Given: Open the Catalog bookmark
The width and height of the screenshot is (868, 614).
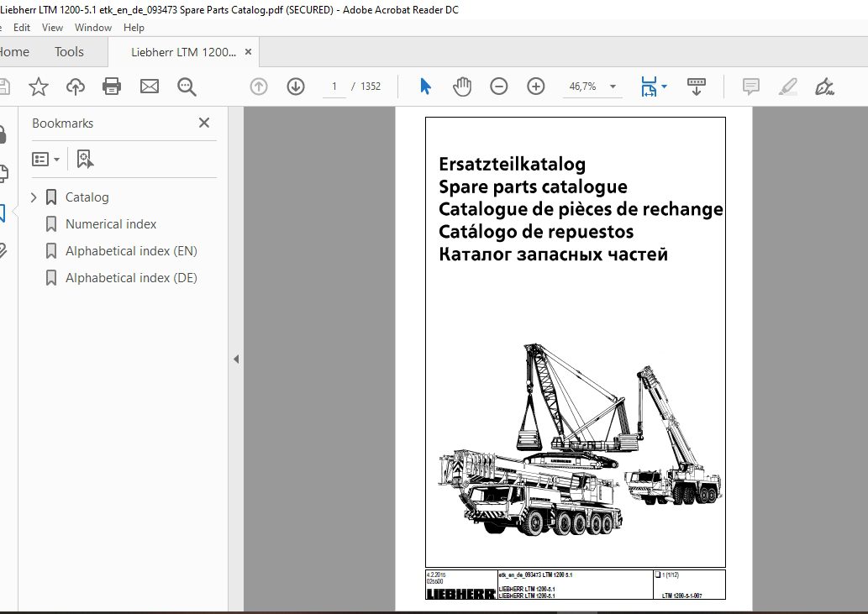Looking at the screenshot, I should point(87,197).
